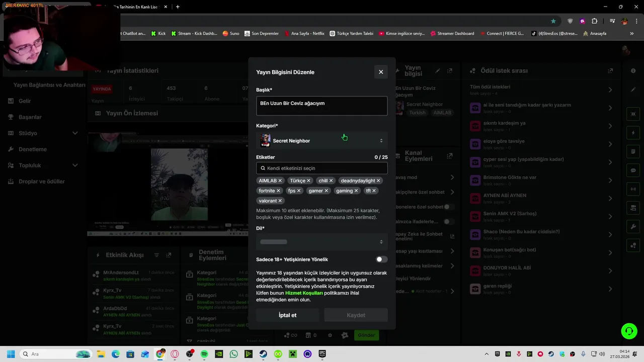Expand the Stüdyo sidebar section
644x362 pixels.
(43, 133)
